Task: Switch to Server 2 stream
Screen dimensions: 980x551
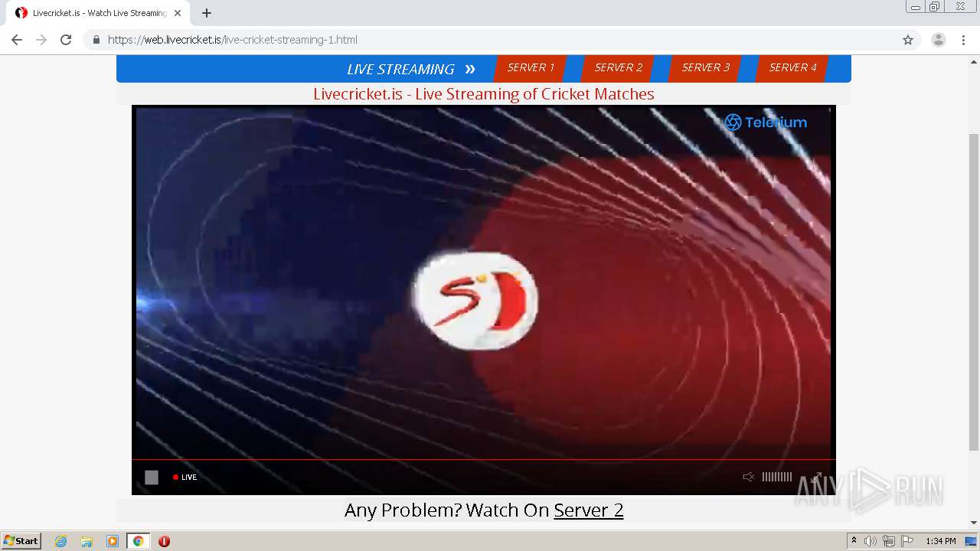Action: pyautogui.click(x=618, y=68)
